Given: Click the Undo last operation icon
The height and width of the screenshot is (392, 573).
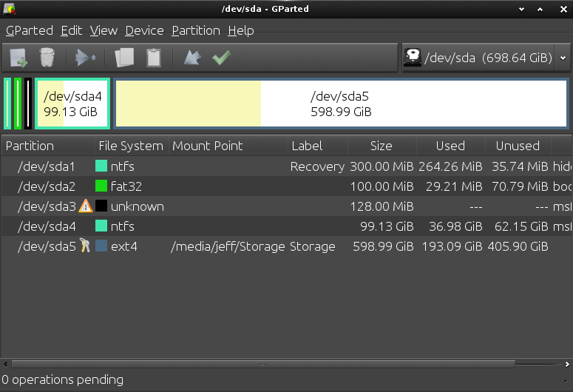Looking at the screenshot, I should 192,58.
